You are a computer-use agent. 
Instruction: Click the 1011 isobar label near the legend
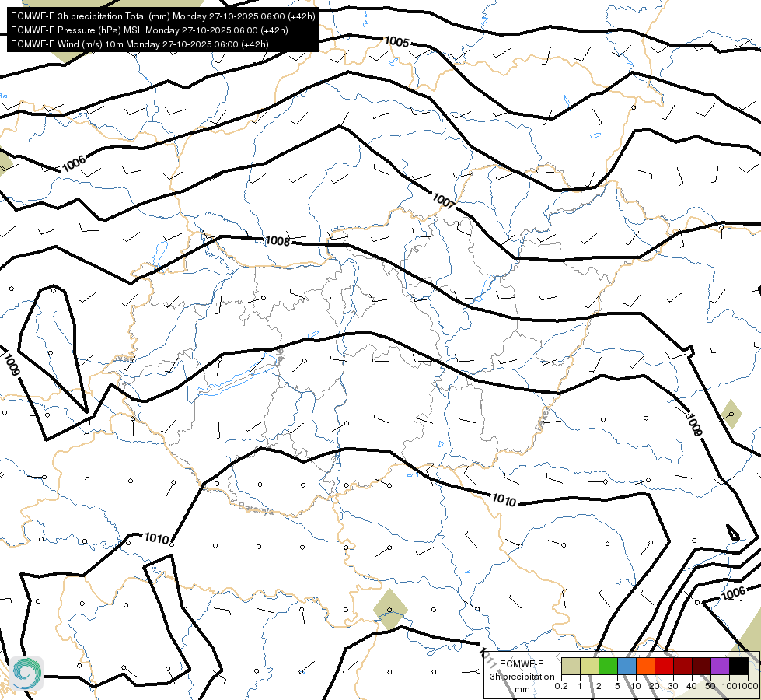point(487,656)
